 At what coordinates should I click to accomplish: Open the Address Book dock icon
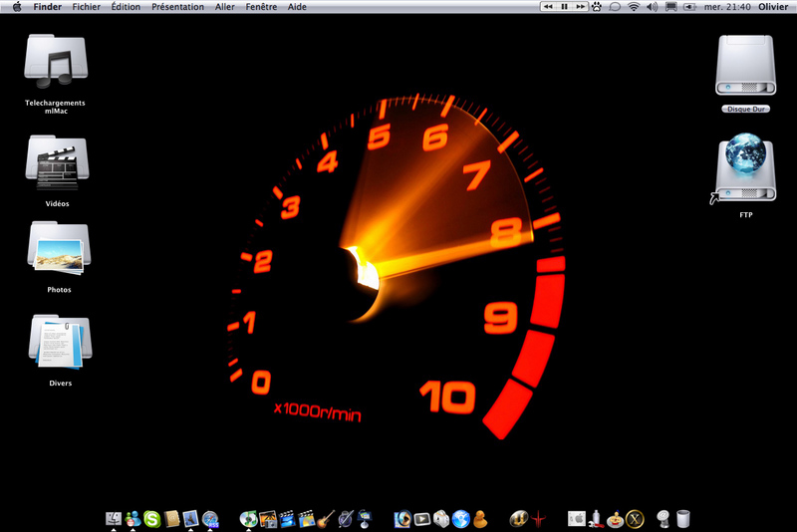coord(171,518)
